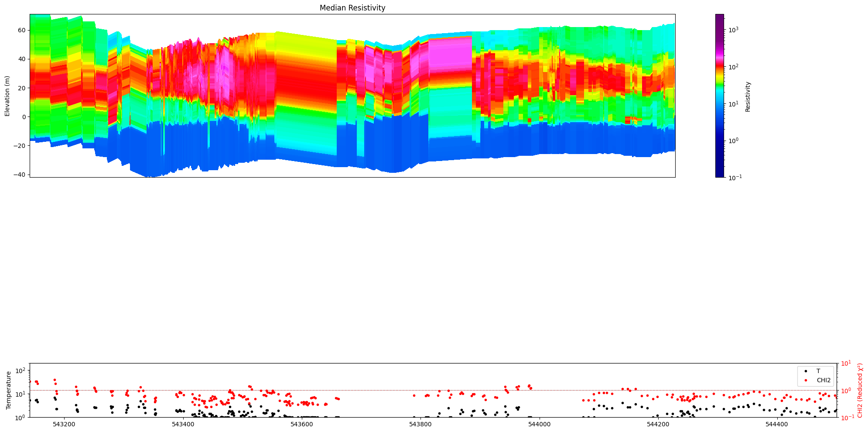This screenshot has height=432, width=868.
Task: Click the red CHI2 (Reduced χ²) axis label
Action: [860, 390]
